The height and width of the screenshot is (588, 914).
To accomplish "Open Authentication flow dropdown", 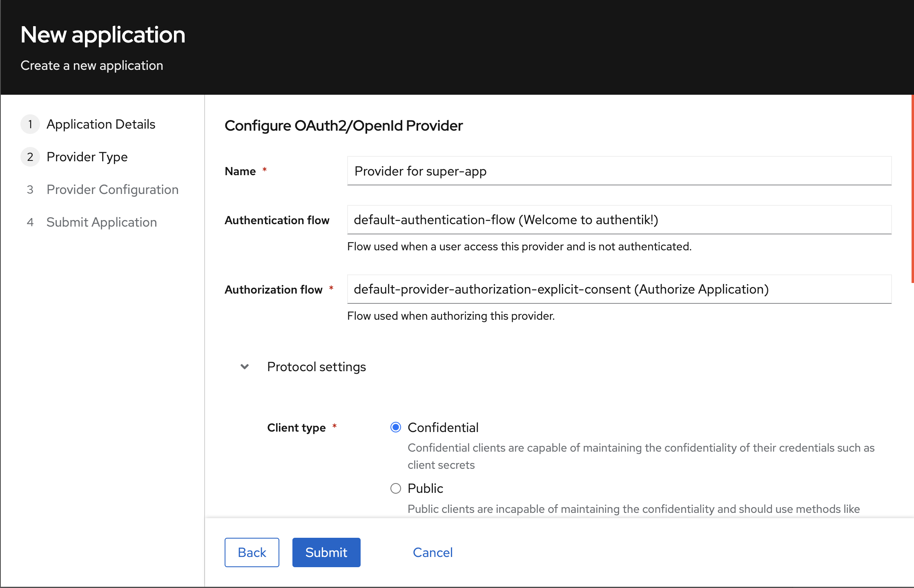I will [619, 220].
